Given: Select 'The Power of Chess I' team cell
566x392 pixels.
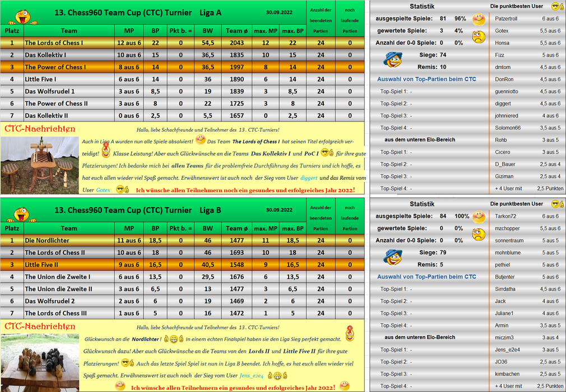Looking at the screenshot, I should tap(69, 67).
